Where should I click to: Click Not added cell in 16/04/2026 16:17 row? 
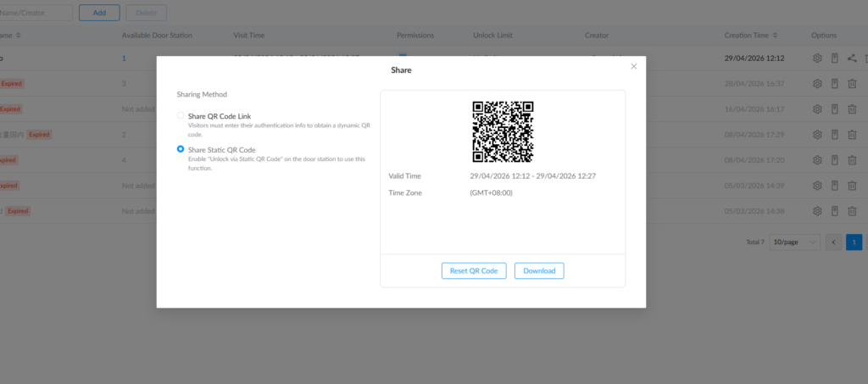[x=138, y=109]
